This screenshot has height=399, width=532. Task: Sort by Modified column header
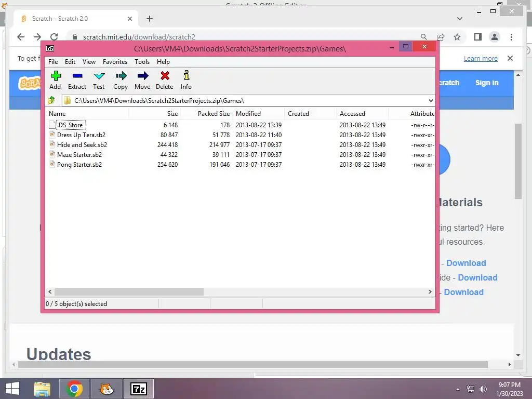pos(259,114)
